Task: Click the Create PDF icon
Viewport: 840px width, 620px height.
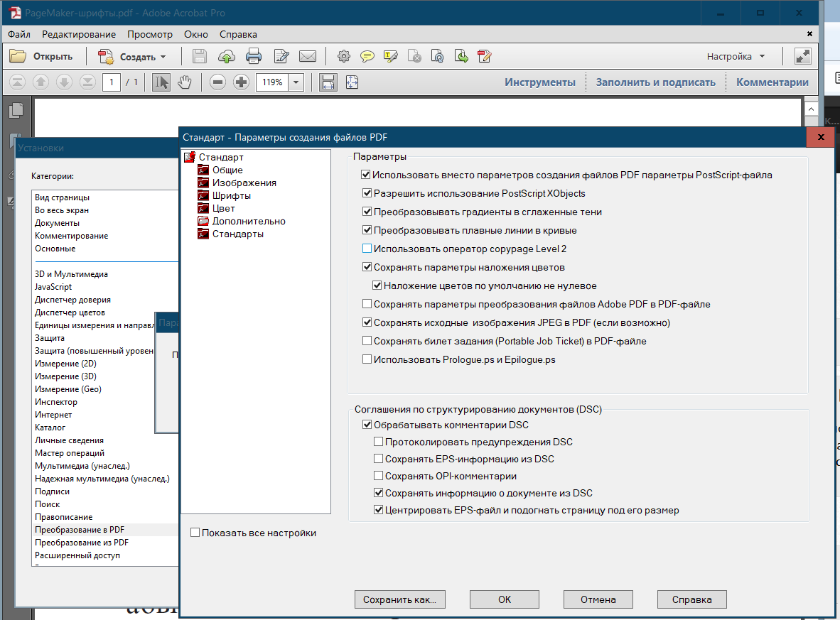Action: tap(106, 56)
